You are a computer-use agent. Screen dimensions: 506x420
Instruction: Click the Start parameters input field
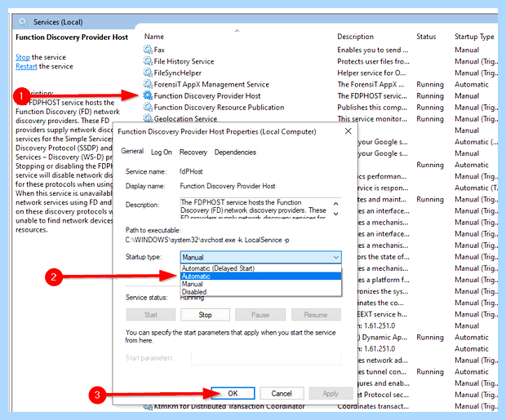pos(266,358)
